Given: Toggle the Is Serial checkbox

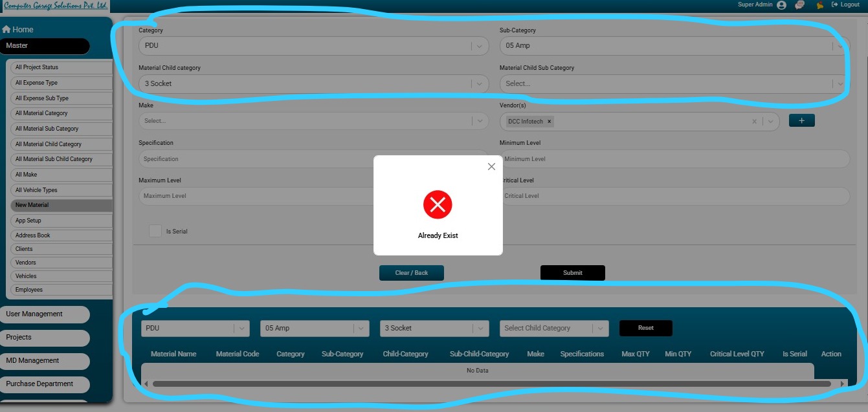Looking at the screenshot, I should pyautogui.click(x=155, y=231).
